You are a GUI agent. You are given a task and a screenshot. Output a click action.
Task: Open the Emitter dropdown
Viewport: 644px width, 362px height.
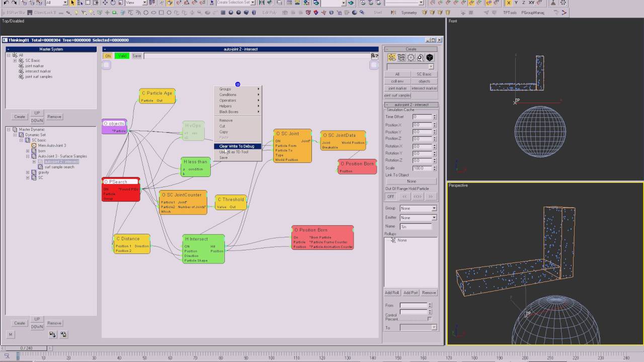point(418,218)
